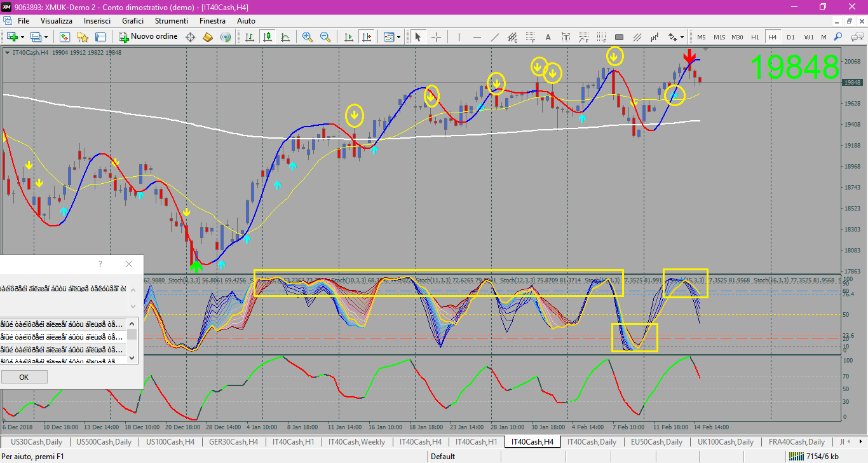This screenshot has height=463, width=868.
Task: Click the chart shift triangle marker at chart top
Action: click(x=704, y=49)
